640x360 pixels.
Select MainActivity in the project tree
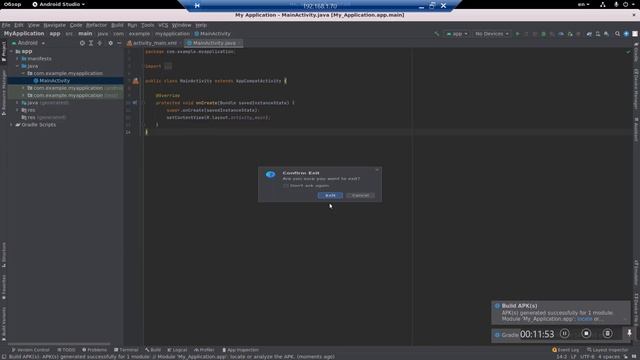(54, 81)
